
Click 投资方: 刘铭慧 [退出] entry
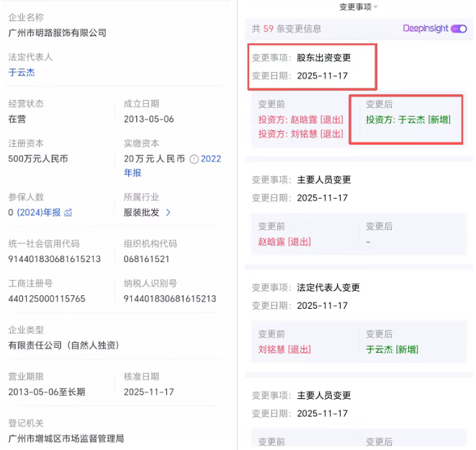tap(301, 134)
